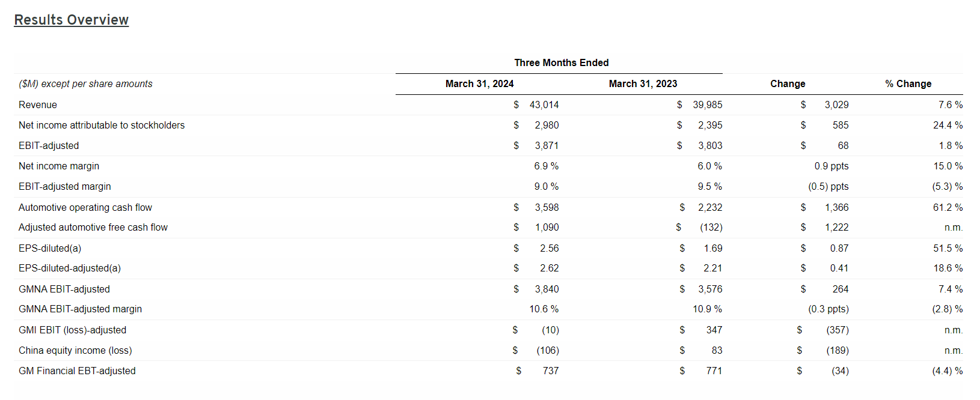Select Net income attributable to stockholders label
This screenshot has height=400, width=980.
[102, 126]
